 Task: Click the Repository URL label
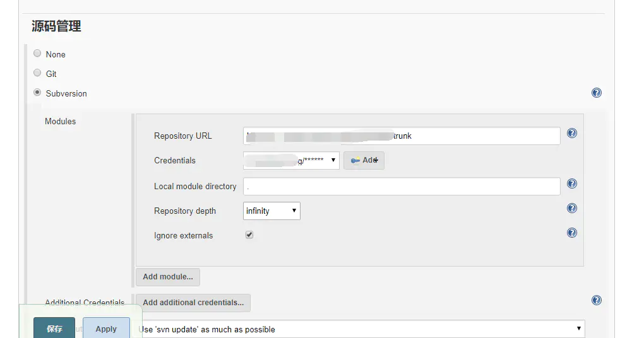pyautogui.click(x=182, y=136)
